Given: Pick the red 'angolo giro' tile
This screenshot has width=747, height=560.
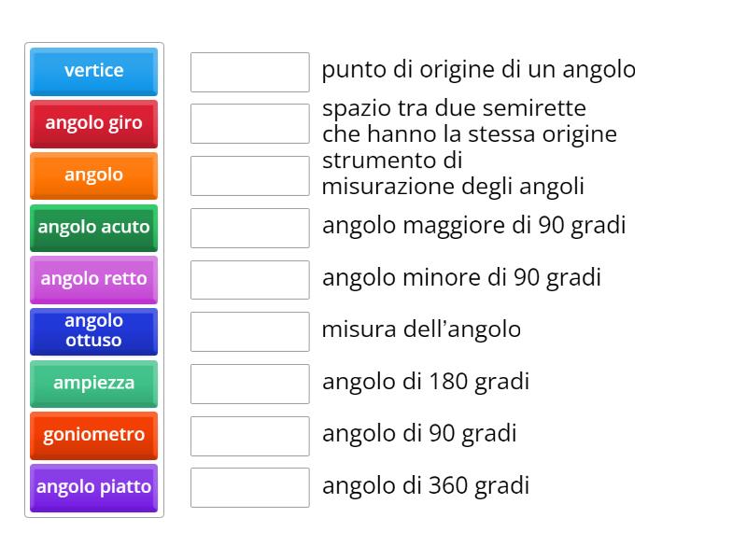Looking at the screenshot, I should [93, 123].
